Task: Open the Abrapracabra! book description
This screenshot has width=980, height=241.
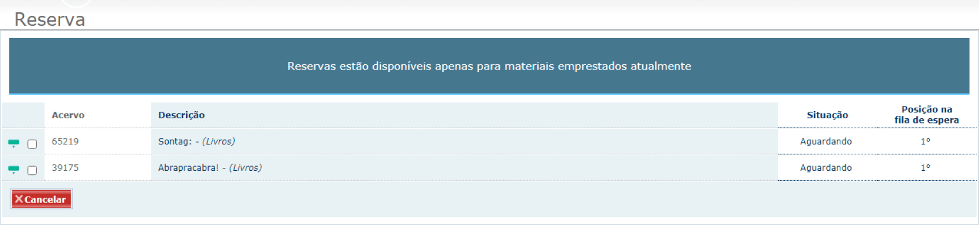Action: 210,168
